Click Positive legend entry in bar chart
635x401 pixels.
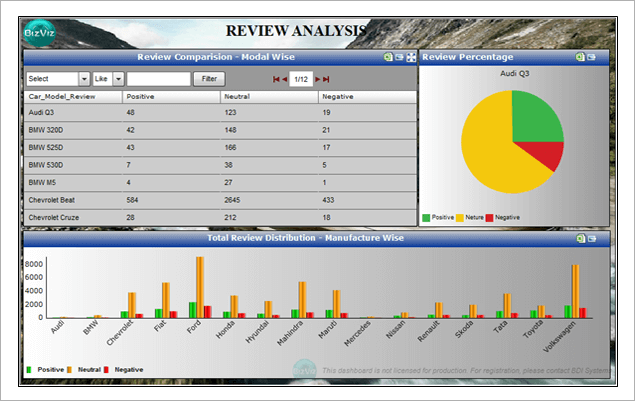45,370
